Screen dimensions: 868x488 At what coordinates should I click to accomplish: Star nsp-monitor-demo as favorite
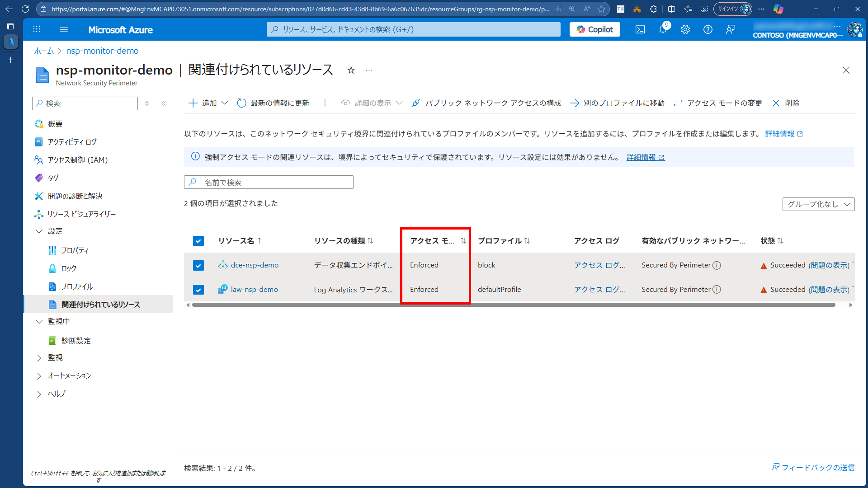[x=351, y=70]
